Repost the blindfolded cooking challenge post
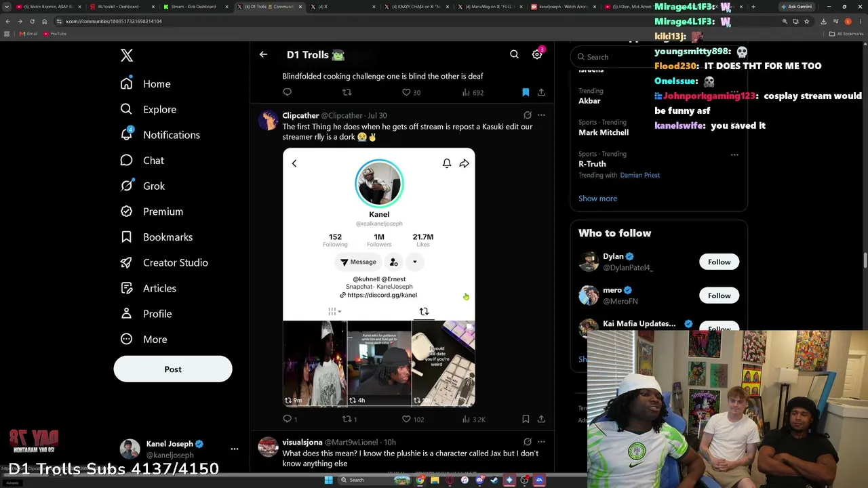868x488 pixels. (347, 92)
